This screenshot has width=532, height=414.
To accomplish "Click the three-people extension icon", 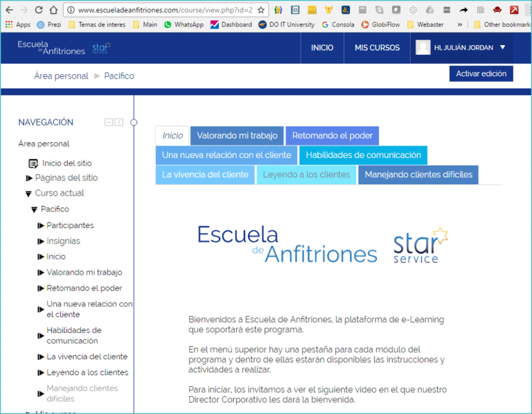I will coord(278,10).
